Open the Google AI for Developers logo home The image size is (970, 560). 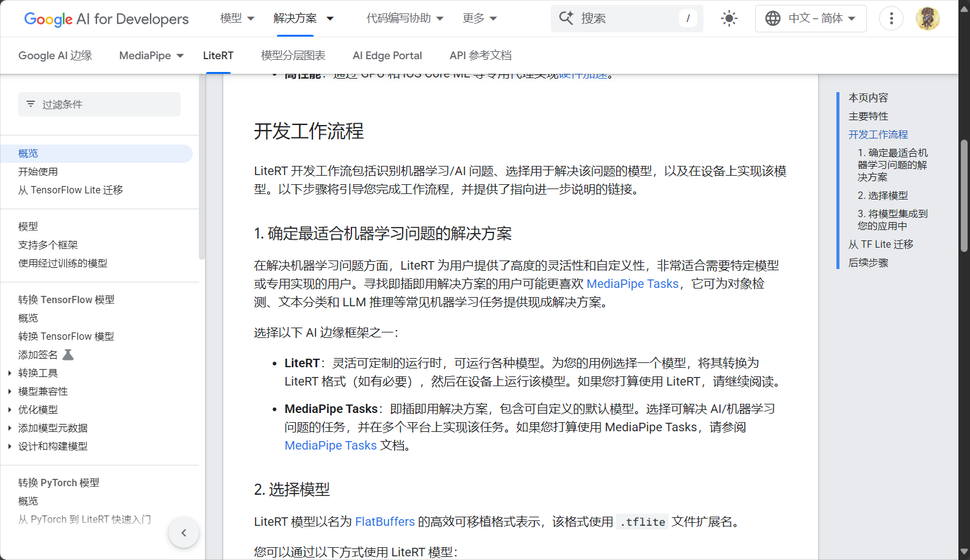[x=106, y=19]
